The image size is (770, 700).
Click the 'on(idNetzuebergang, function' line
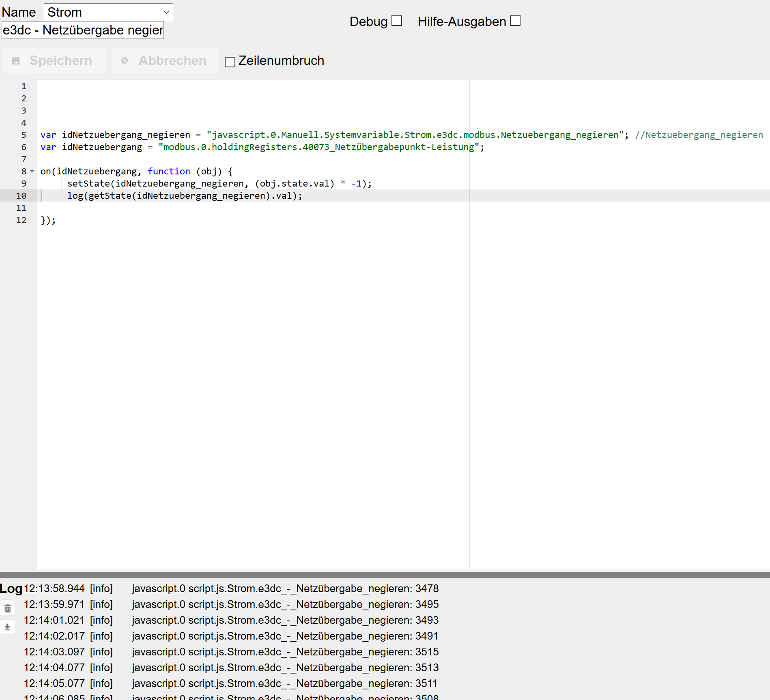(x=137, y=171)
